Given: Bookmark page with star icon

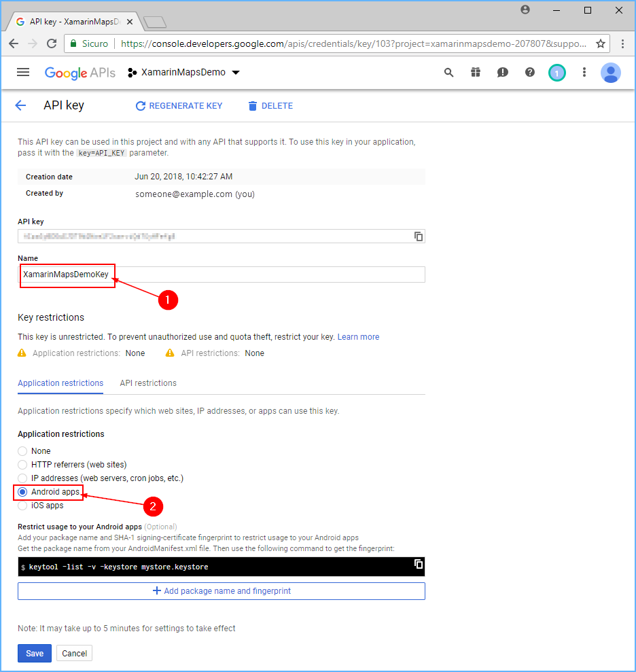Looking at the screenshot, I should click(x=601, y=43).
